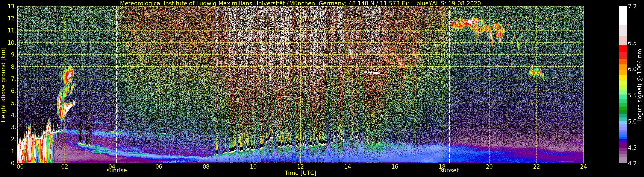Click the '8.' height axis tick label
644x177 pixels.
pos(14,67)
